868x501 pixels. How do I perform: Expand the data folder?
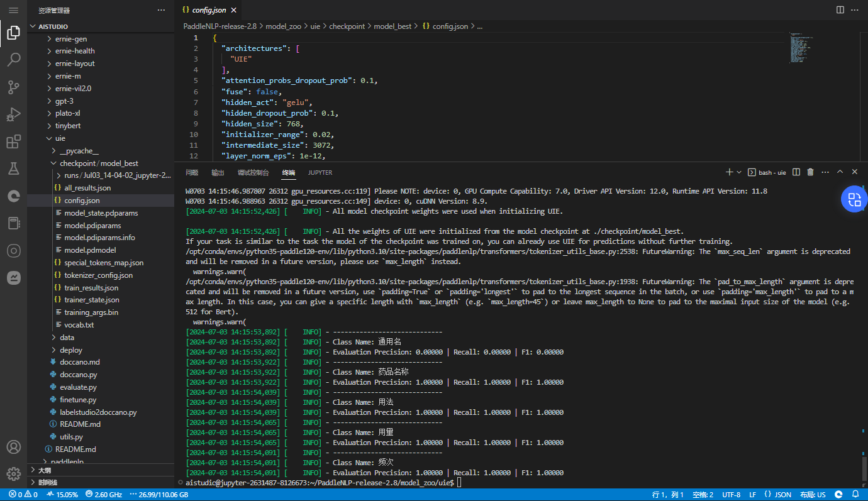click(x=101, y=338)
